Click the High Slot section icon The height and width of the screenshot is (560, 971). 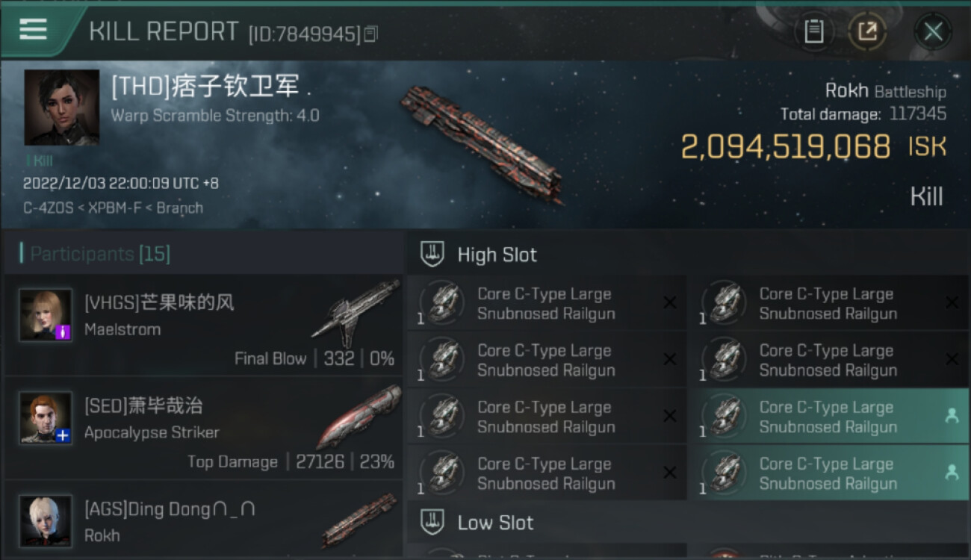pos(432,255)
